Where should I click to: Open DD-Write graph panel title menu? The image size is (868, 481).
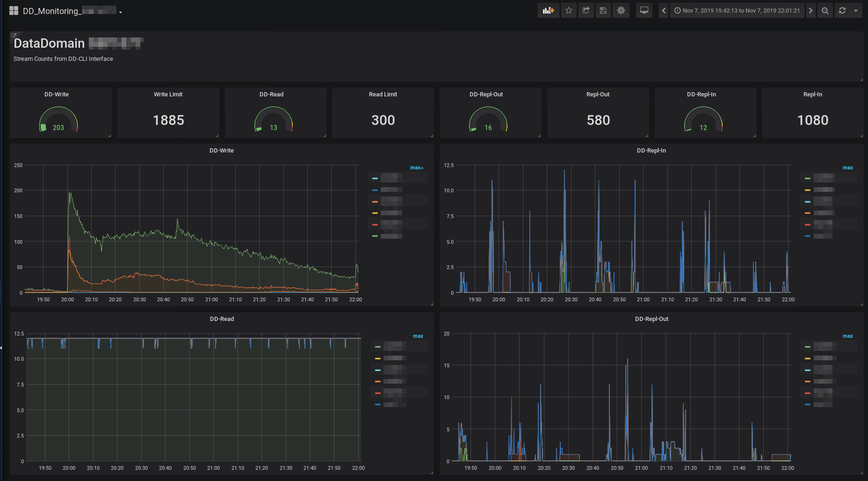[222, 151]
